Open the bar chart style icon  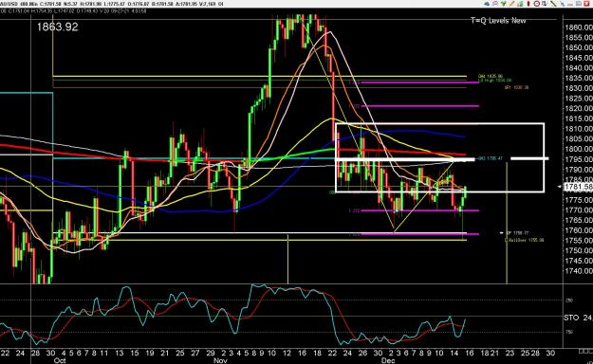coord(521,4)
